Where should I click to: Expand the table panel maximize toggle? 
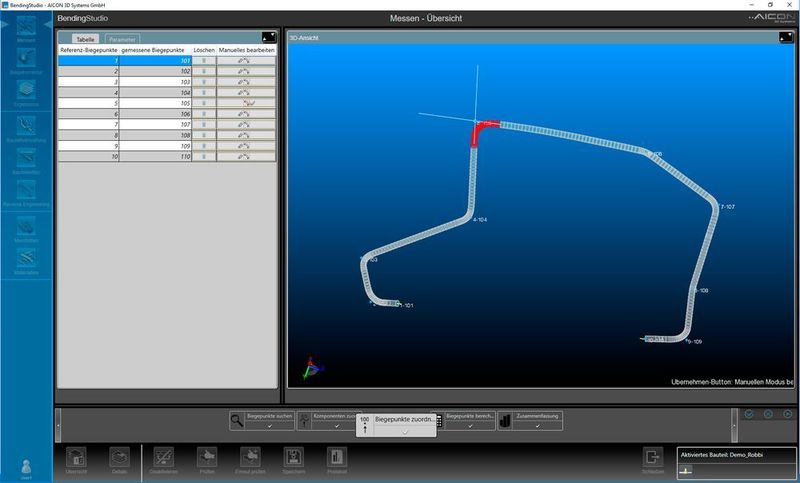click(269, 37)
